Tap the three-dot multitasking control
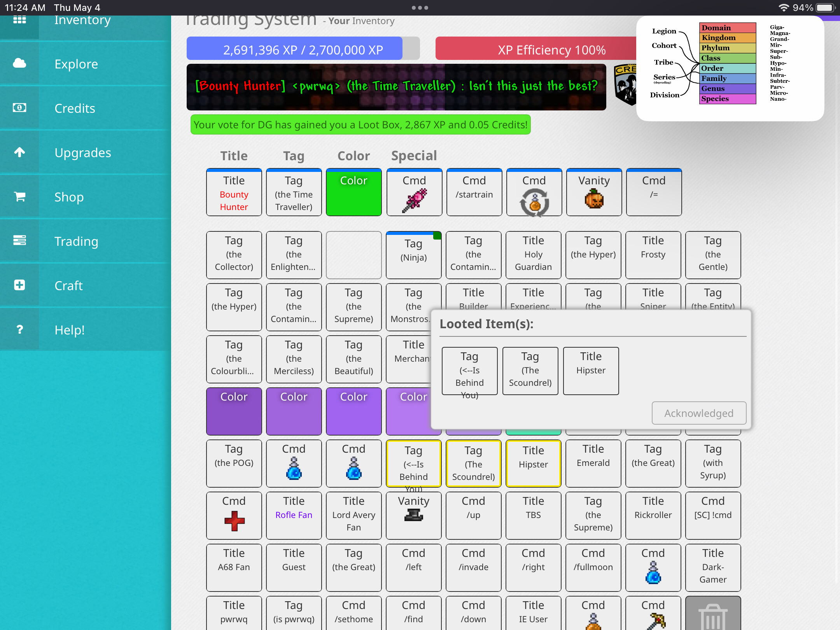Viewport: 840px width, 630px height. tap(420, 8)
